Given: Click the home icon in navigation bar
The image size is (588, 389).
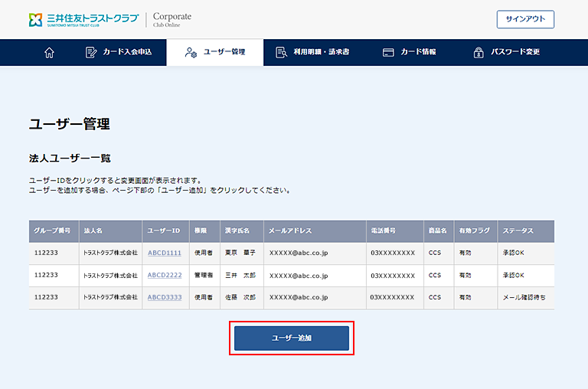Looking at the screenshot, I should tap(49, 53).
